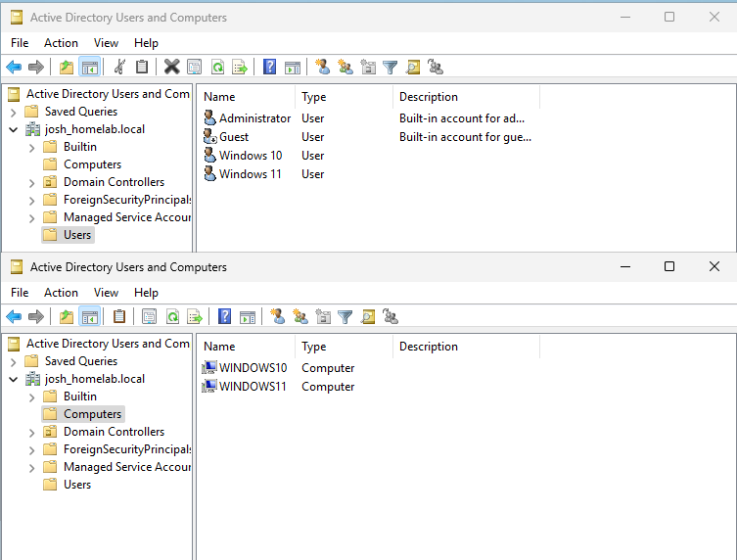Screen dimensions: 737x560
Task: Click Filter funnel icon in window listing WINDOWS10
Action: (x=345, y=317)
